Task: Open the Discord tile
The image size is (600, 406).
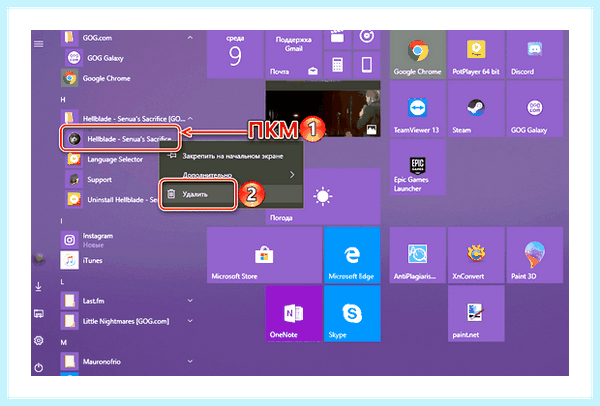Action: (535, 54)
